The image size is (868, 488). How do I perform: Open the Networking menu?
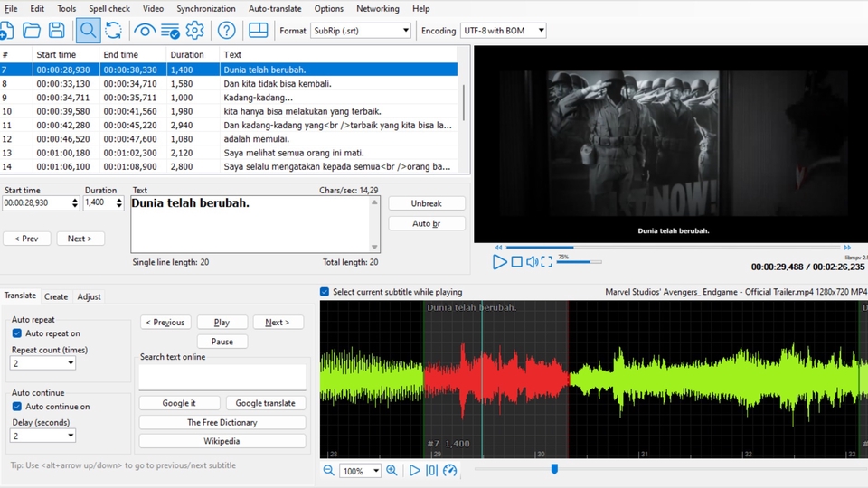(x=378, y=8)
